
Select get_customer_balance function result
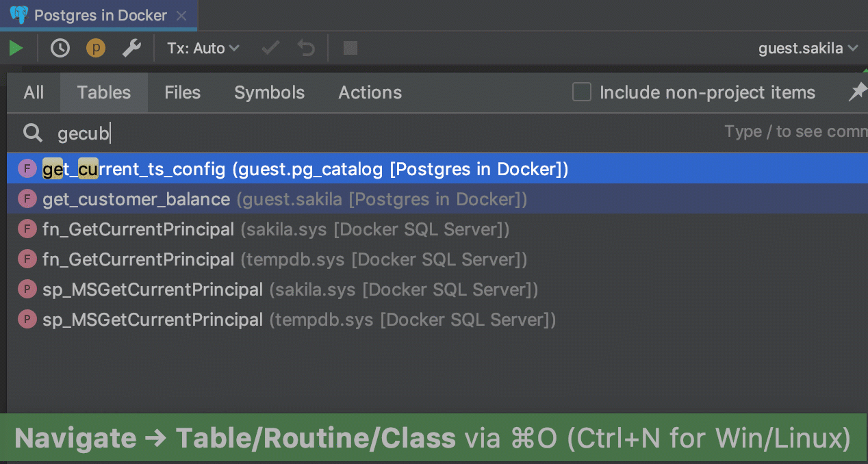click(137, 199)
